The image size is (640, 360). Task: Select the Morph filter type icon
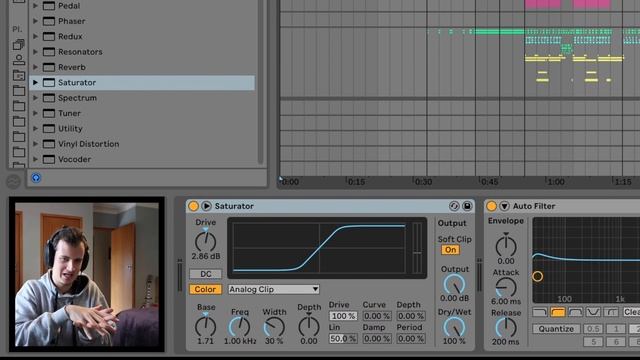[x=611, y=312]
